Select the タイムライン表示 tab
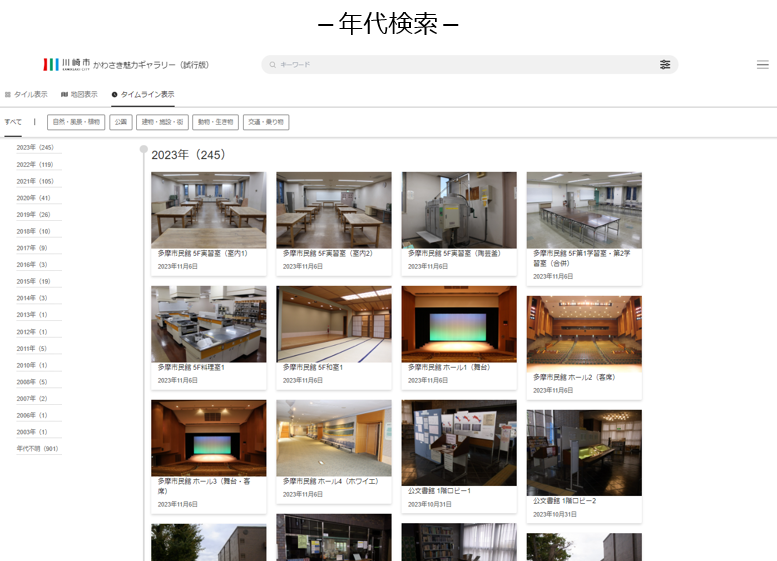 click(143, 94)
